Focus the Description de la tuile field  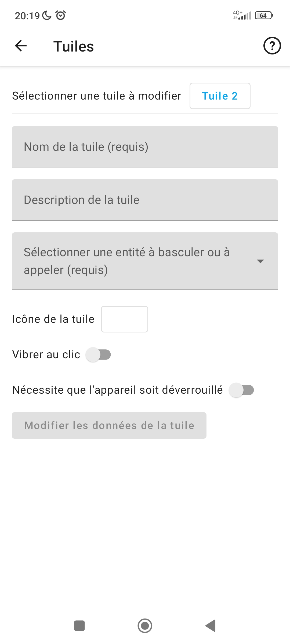(145, 200)
